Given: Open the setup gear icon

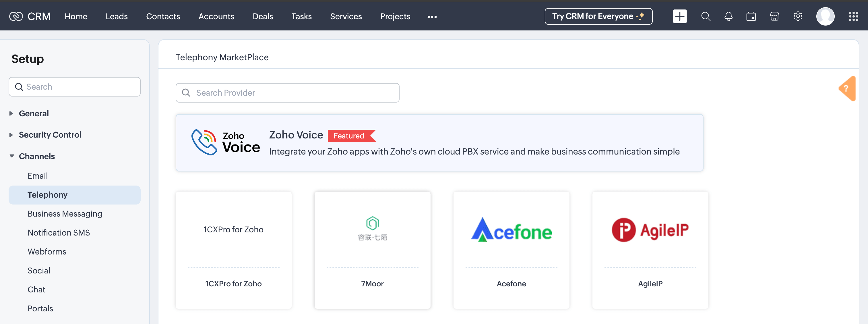Looking at the screenshot, I should click(798, 16).
